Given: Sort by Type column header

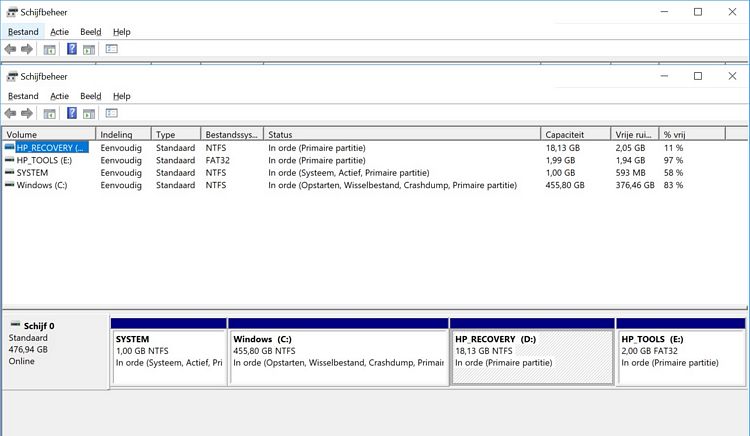Looking at the screenshot, I should click(x=176, y=134).
